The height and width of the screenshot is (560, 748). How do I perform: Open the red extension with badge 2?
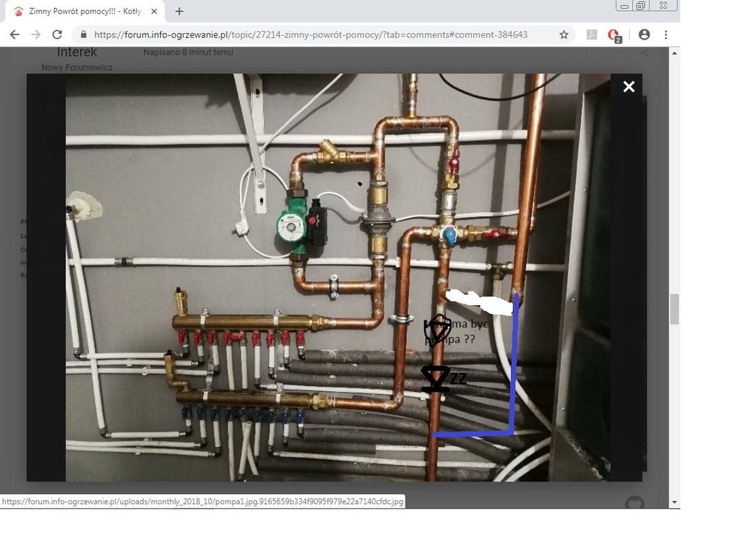click(614, 34)
